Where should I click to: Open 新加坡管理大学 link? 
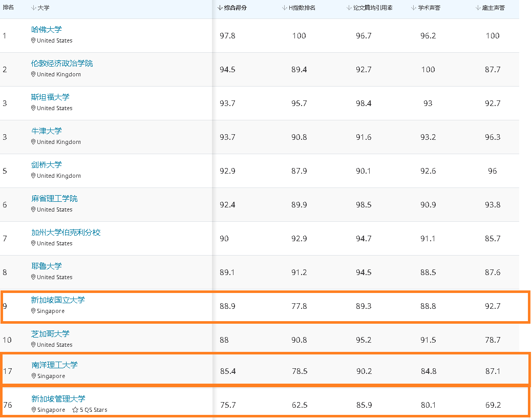58,398
